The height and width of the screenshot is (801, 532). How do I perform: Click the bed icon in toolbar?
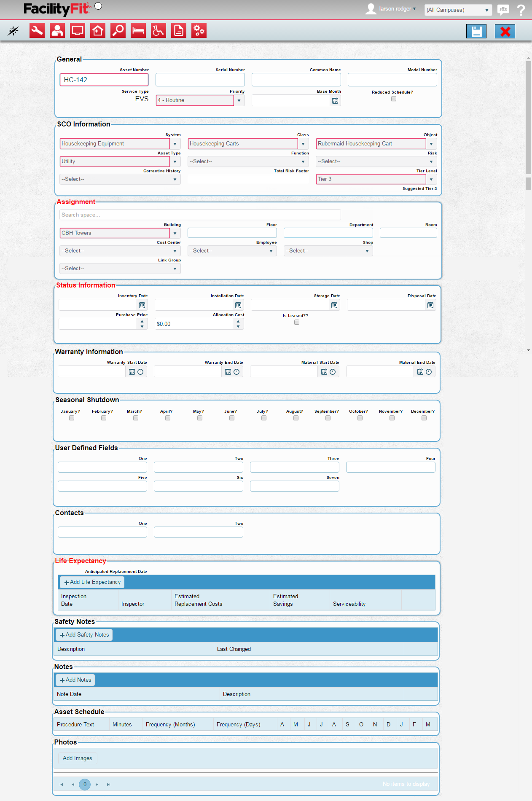point(138,31)
